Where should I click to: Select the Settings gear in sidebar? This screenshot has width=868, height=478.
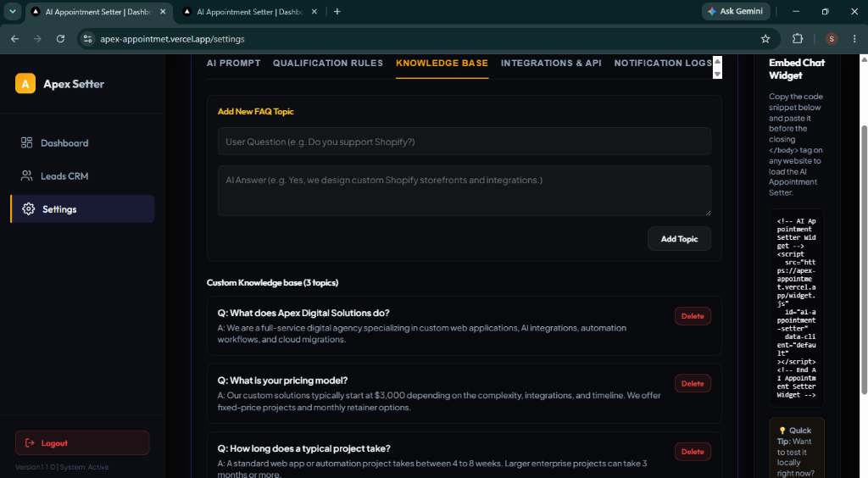28,209
